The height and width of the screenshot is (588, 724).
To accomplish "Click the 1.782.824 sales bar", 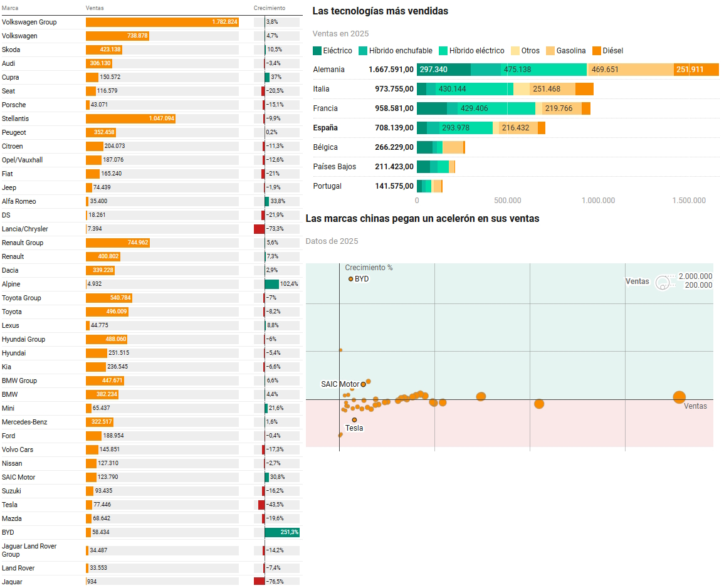I will point(162,22).
